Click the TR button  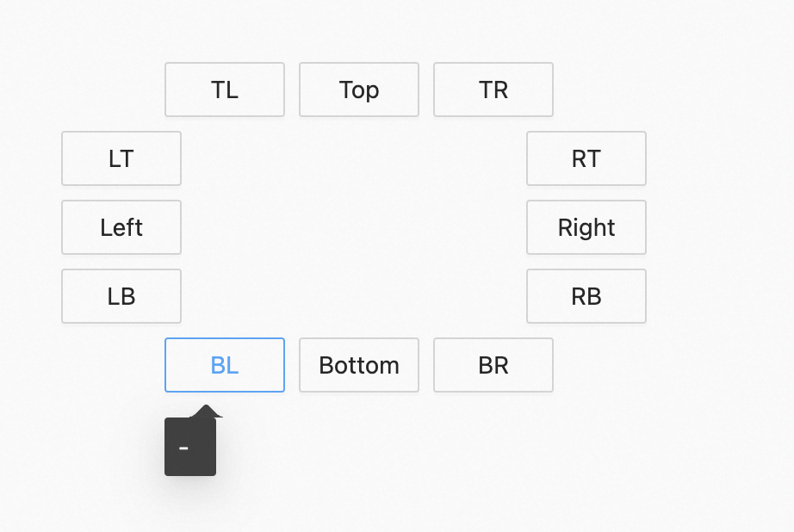493,90
